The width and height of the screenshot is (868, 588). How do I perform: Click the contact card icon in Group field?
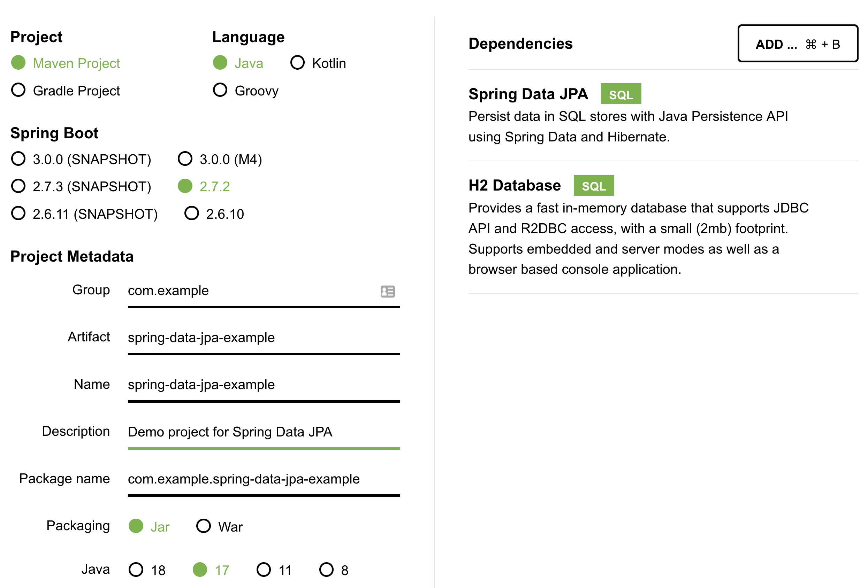pos(387,291)
